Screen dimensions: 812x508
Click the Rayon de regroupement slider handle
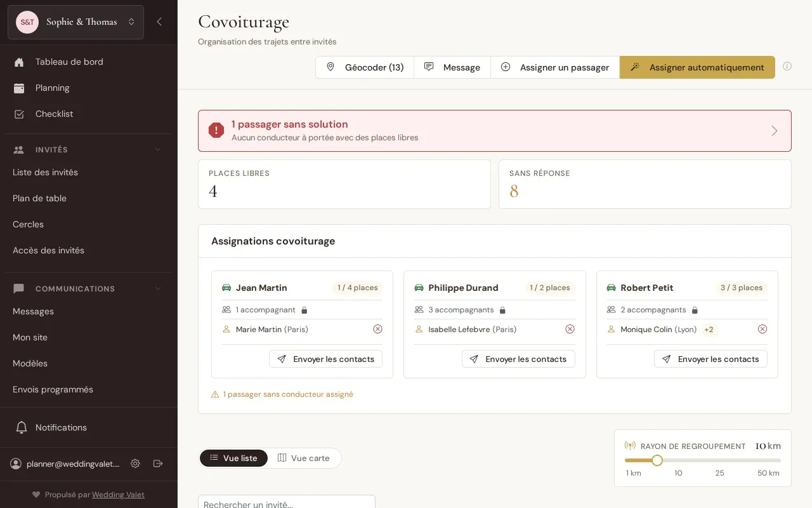click(657, 460)
